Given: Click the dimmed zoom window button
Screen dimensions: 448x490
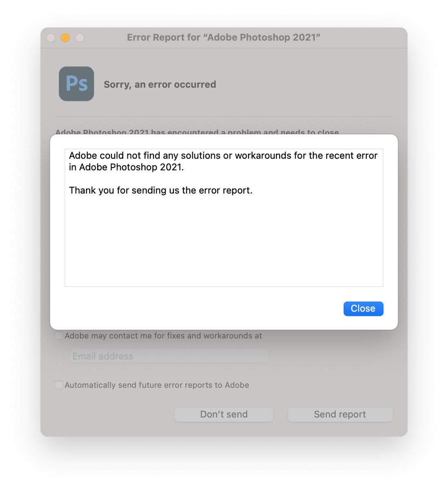Looking at the screenshot, I should point(80,38).
